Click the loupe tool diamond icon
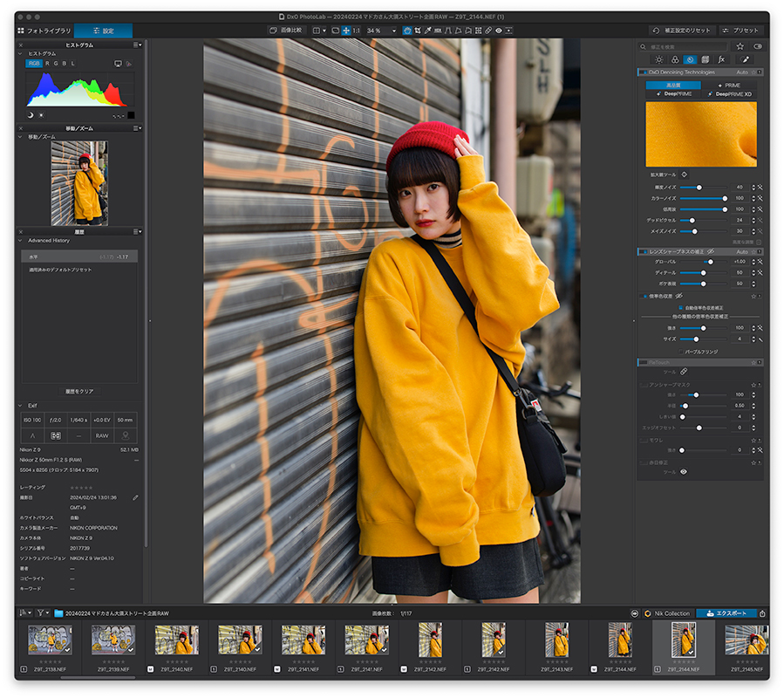Viewport: 784px width, 698px height. click(685, 174)
